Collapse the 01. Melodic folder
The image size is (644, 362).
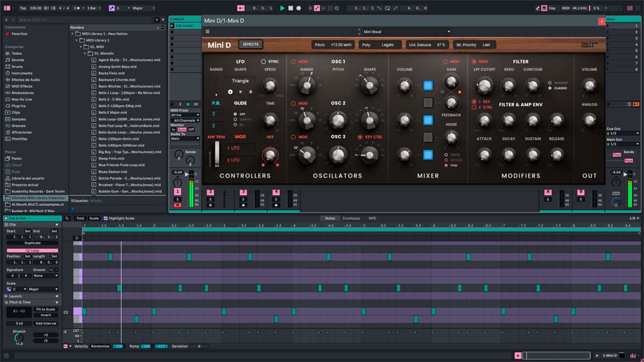coord(85,54)
